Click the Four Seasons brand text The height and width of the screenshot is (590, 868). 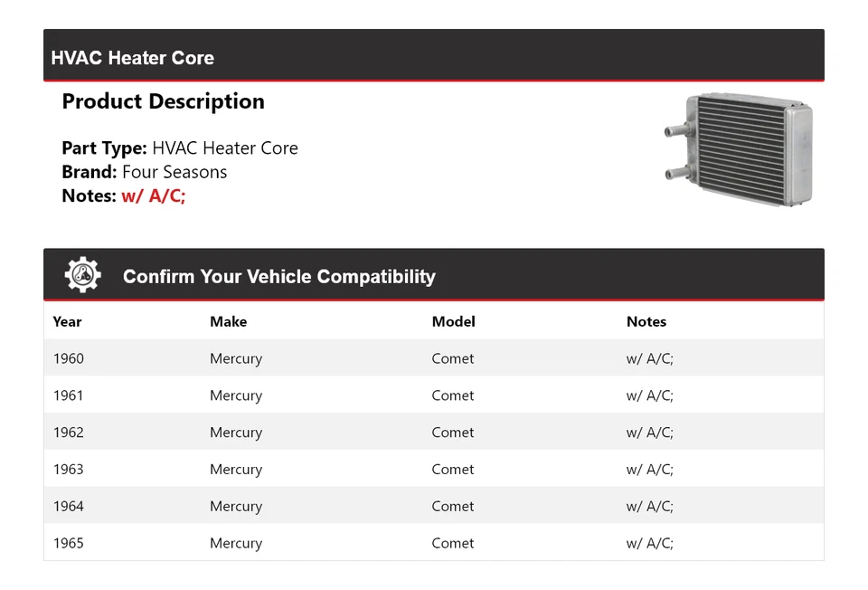pos(175,172)
